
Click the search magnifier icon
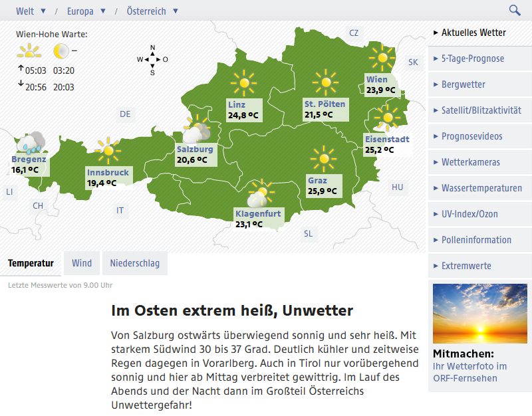coord(514,10)
